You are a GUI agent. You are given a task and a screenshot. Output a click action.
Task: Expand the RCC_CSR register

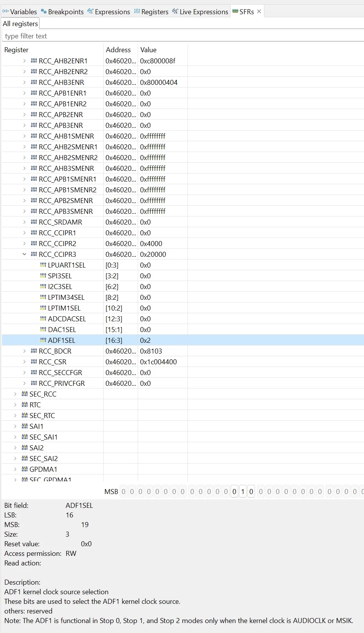[x=25, y=362]
